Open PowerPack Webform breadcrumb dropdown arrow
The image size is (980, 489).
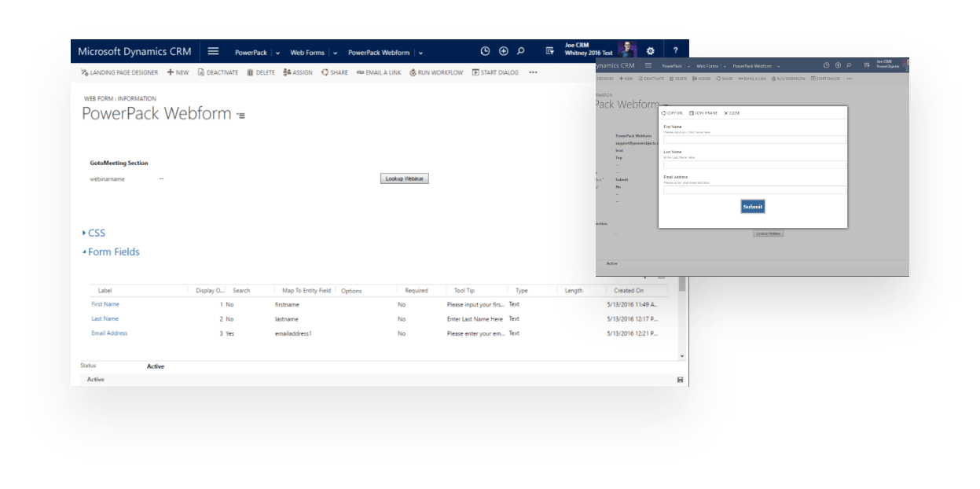[x=420, y=53]
